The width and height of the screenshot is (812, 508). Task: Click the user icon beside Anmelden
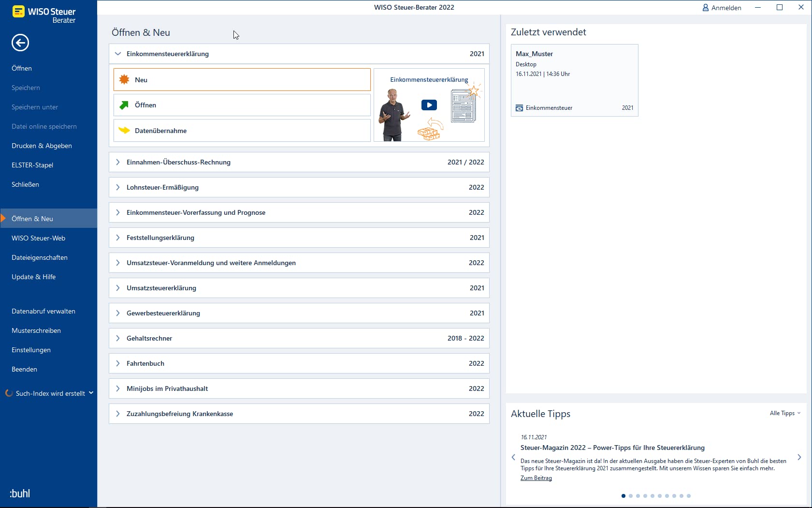pos(706,8)
